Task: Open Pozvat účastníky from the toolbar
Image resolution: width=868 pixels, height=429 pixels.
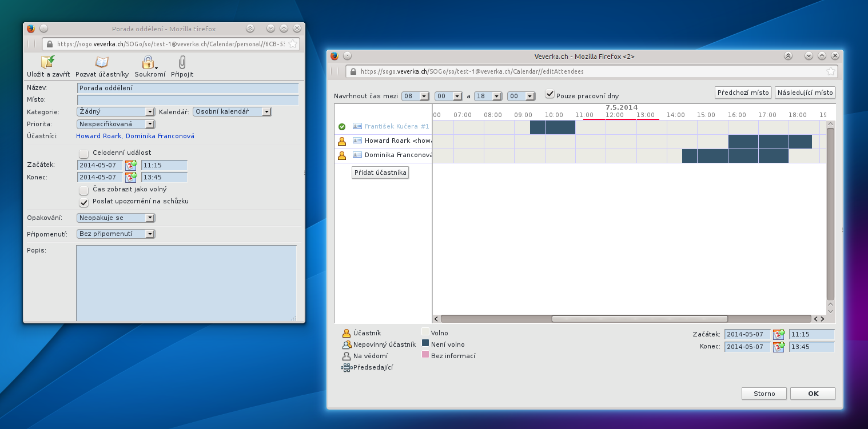Action: (x=102, y=62)
